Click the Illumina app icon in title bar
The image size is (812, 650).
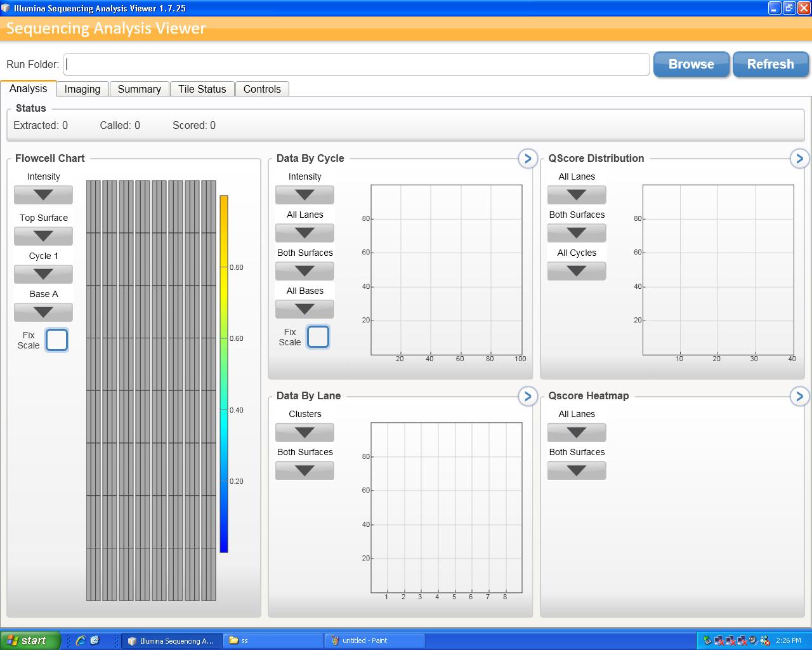(6, 8)
